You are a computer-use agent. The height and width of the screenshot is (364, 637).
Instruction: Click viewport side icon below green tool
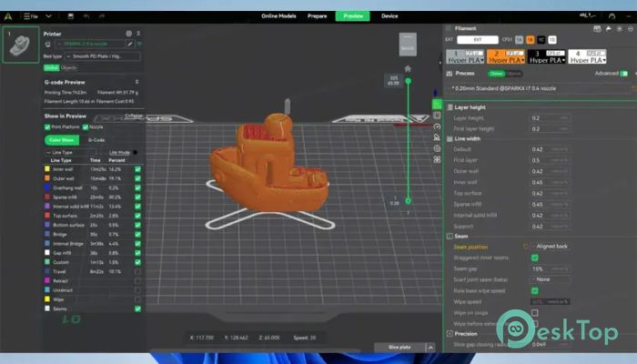coord(437,116)
